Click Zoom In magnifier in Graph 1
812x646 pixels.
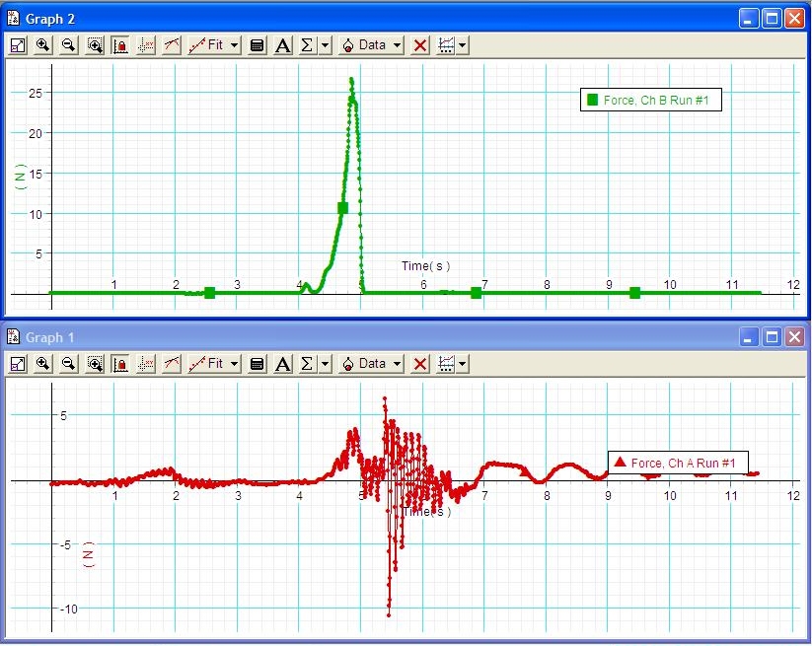[x=43, y=364]
